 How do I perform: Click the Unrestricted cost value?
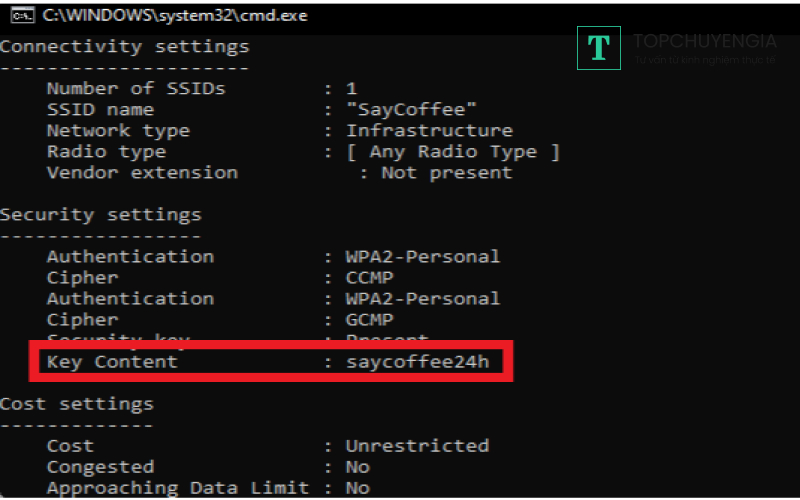tap(417, 445)
